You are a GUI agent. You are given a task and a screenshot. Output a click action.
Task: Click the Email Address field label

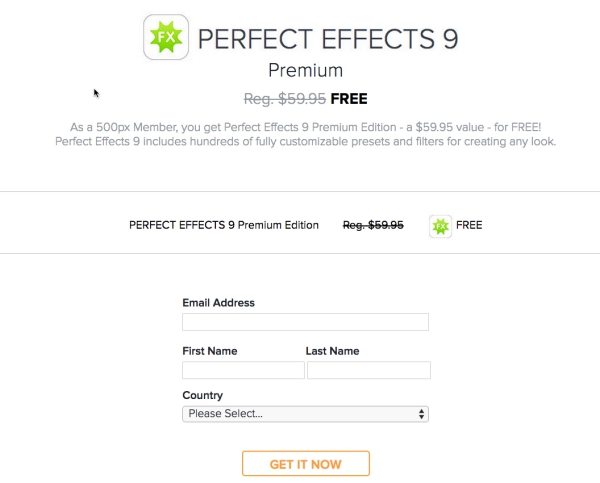pos(218,303)
